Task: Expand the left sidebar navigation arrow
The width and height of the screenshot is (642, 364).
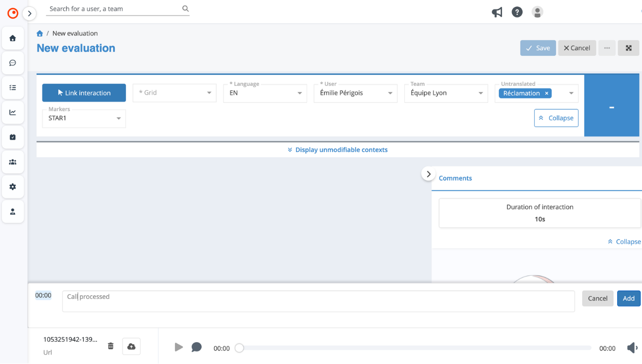Action: (30, 14)
